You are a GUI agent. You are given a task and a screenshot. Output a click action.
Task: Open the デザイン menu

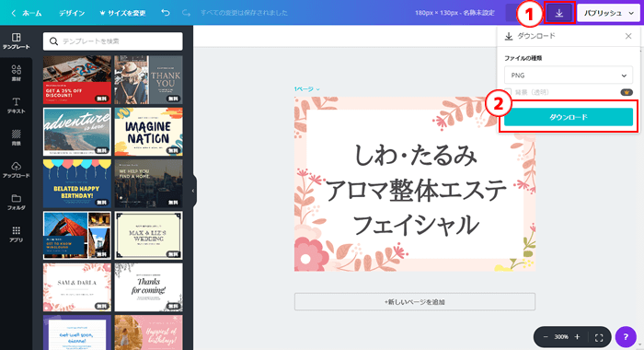pyautogui.click(x=72, y=13)
